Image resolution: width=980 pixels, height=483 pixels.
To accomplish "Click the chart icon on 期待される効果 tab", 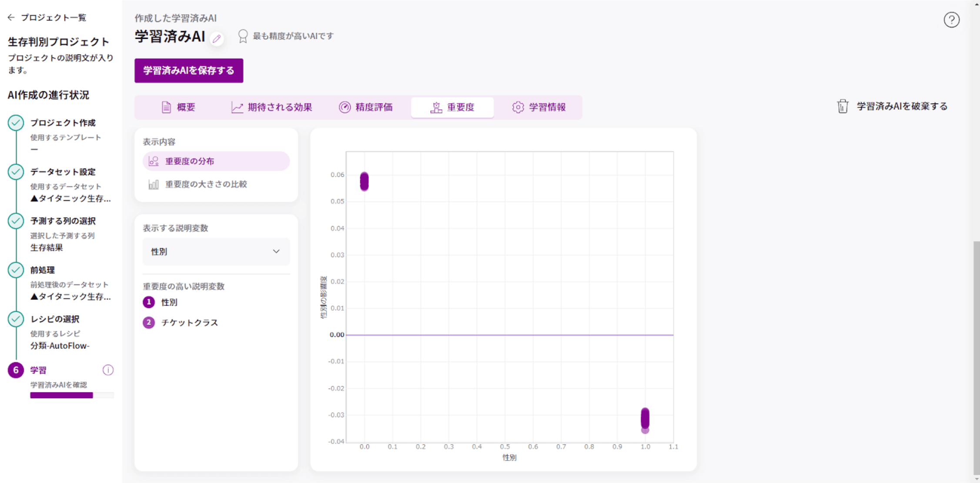I will point(237,107).
